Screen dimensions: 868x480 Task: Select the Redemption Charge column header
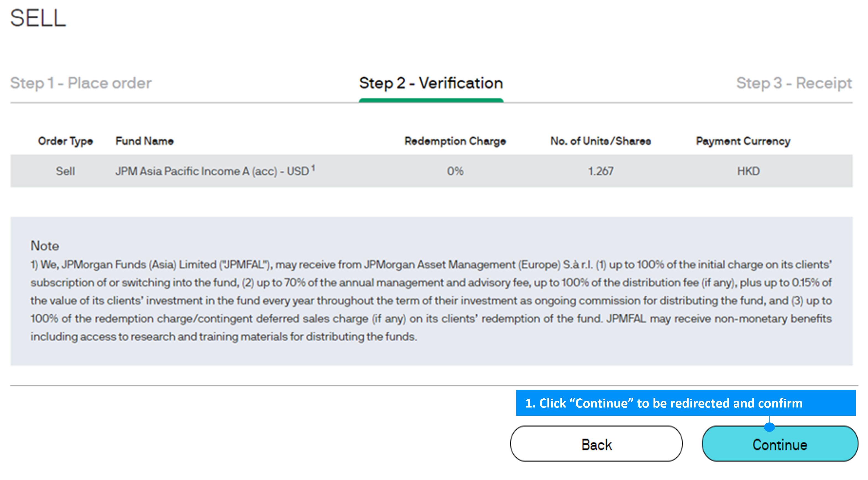tap(455, 141)
